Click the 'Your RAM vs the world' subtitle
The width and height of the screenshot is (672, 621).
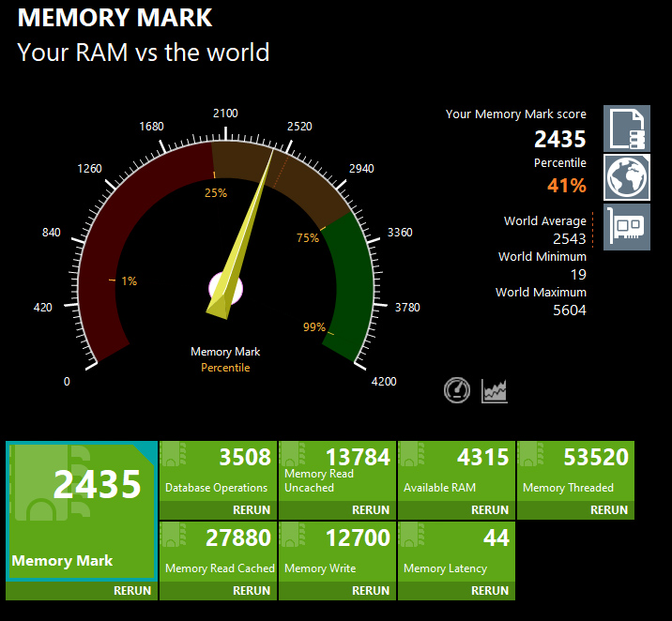tap(144, 53)
